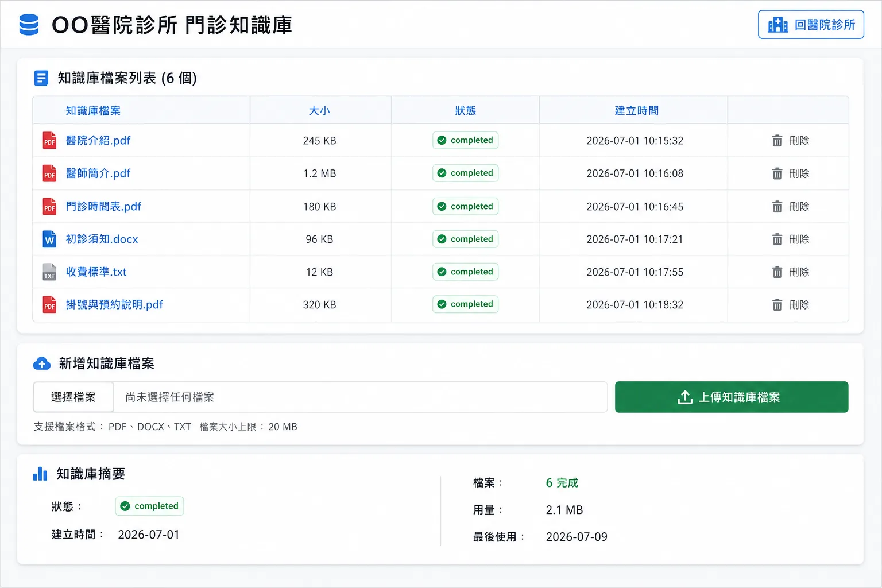Click the Word icon for 初診須知.docx
Image resolution: width=882 pixels, height=588 pixels.
click(50, 239)
